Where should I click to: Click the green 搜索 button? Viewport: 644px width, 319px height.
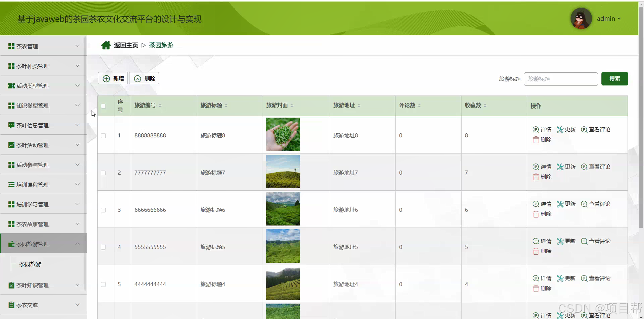pyautogui.click(x=614, y=79)
